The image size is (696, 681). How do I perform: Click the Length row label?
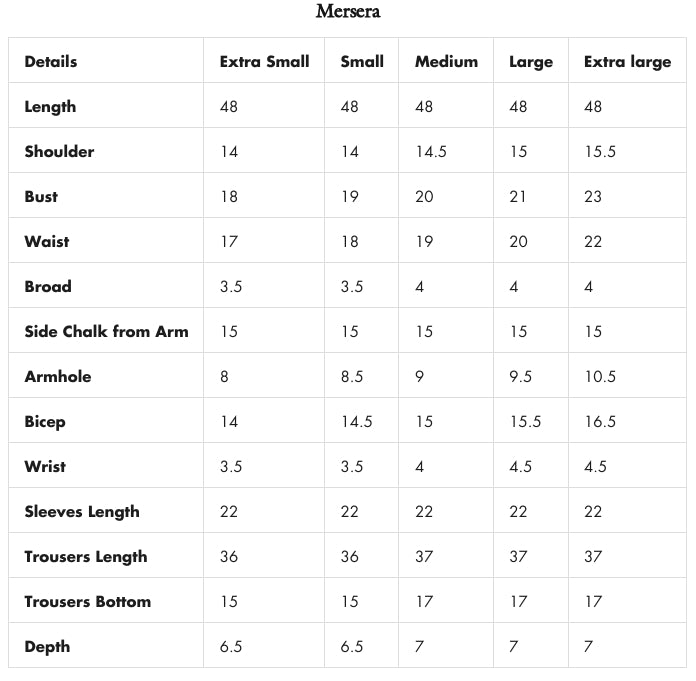(x=50, y=106)
